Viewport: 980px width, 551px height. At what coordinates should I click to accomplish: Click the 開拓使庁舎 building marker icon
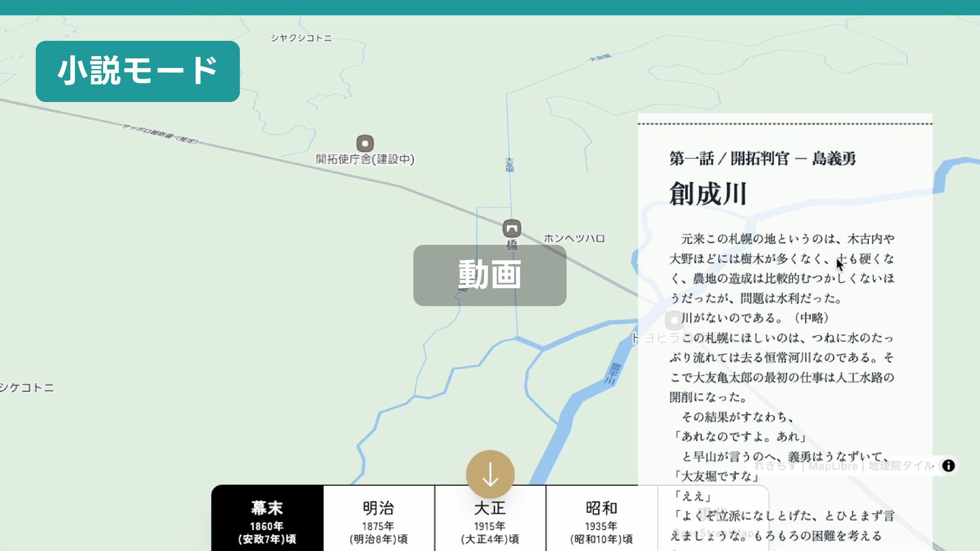[365, 143]
